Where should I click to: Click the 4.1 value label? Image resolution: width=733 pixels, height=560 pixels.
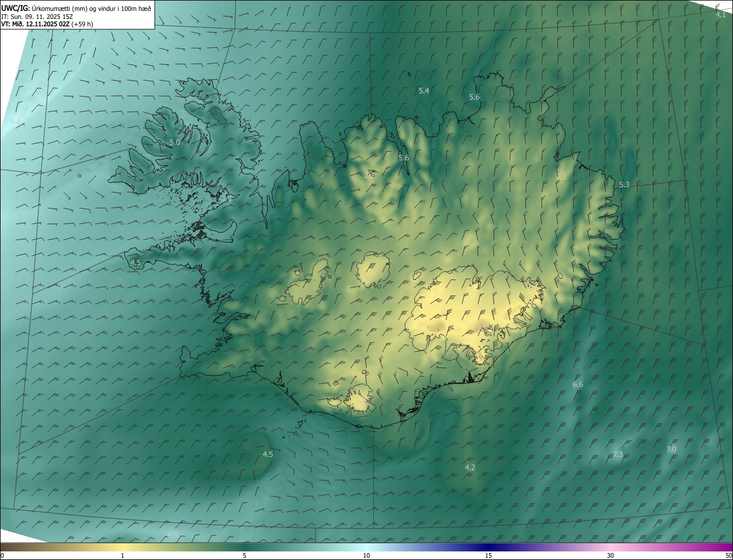tap(721, 15)
